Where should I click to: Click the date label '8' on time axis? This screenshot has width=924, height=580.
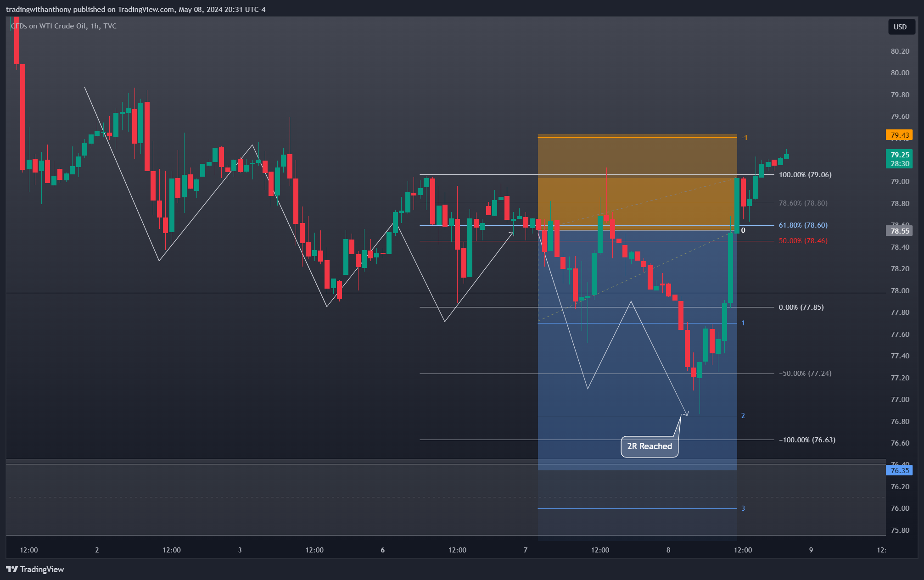(668, 550)
